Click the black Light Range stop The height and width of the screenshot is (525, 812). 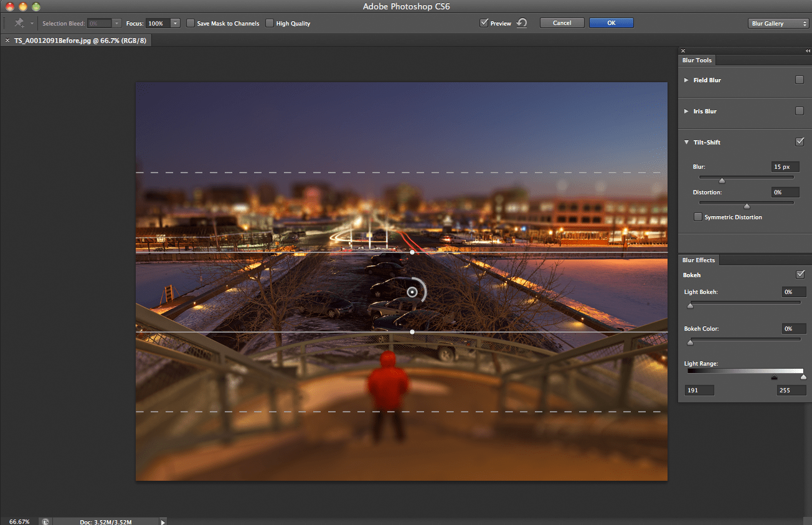774,377
